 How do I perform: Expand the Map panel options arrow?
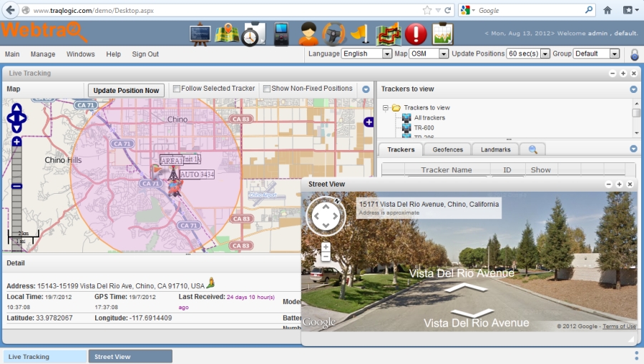366,89
